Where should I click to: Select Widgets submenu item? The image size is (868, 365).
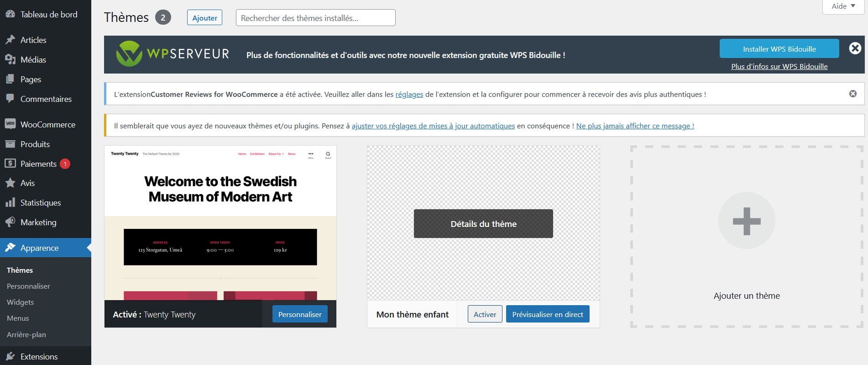point(20,302)
